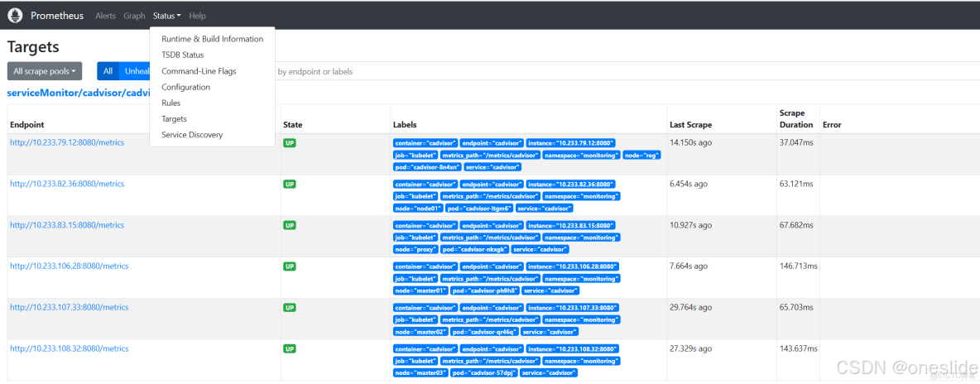The width and height of the screenshot is (980, 384).
Task: Open the Help link in navbar
Action: click(197, 16)
